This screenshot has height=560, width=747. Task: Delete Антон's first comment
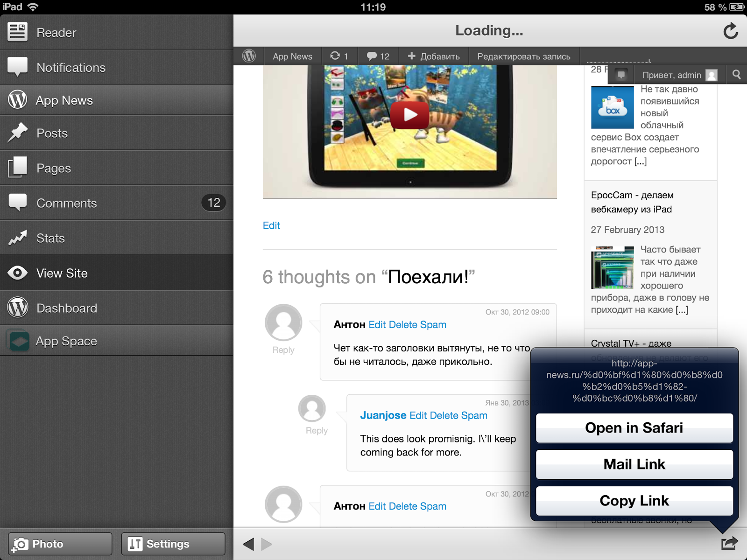[403, 325]
